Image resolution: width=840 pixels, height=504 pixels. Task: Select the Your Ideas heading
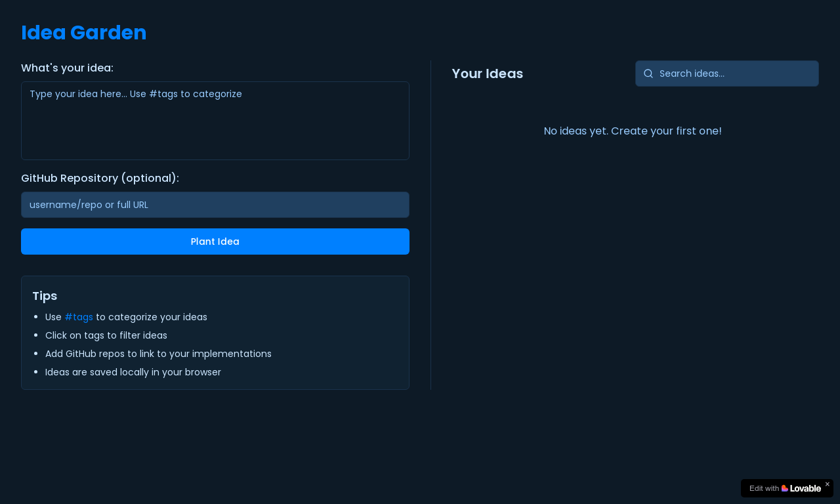(x=487, y=73)
